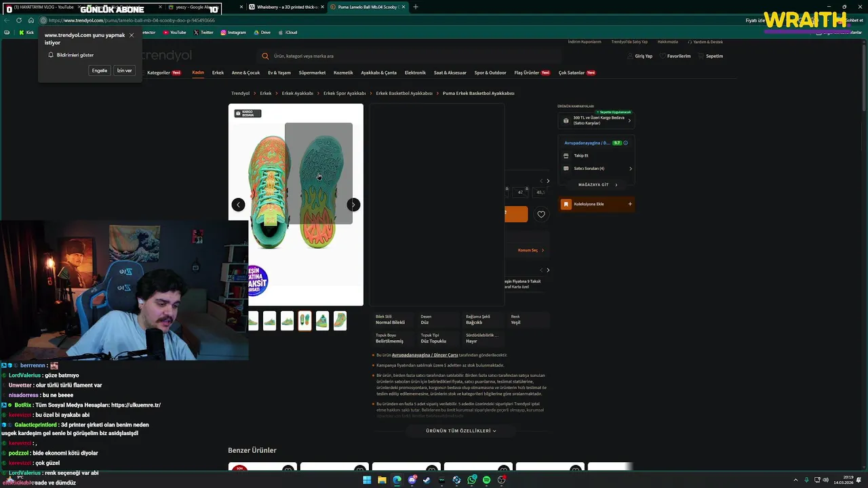Screen dimensions: 868x488
Task: Add product to favorites heart icon
Action: [540, 214]
